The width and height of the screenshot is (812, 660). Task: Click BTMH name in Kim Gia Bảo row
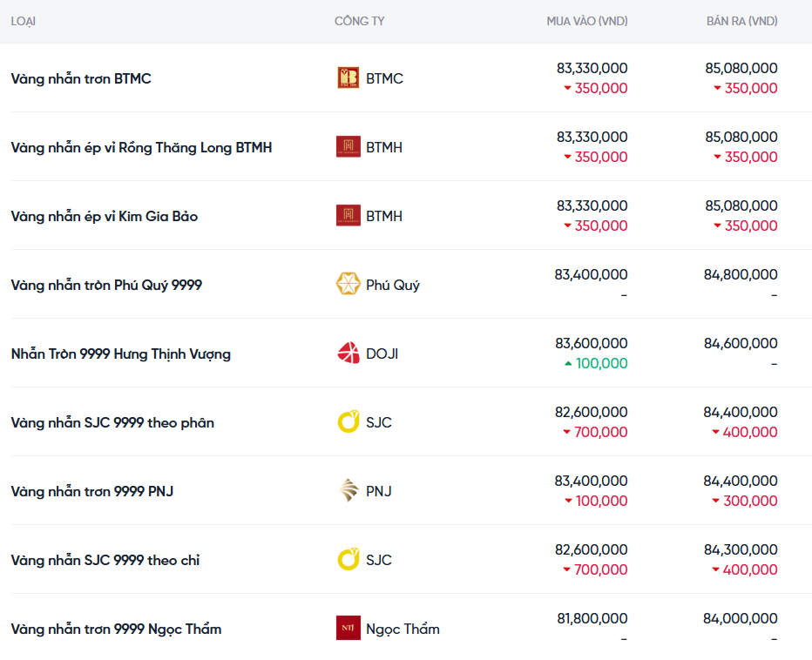coord(383,217)
